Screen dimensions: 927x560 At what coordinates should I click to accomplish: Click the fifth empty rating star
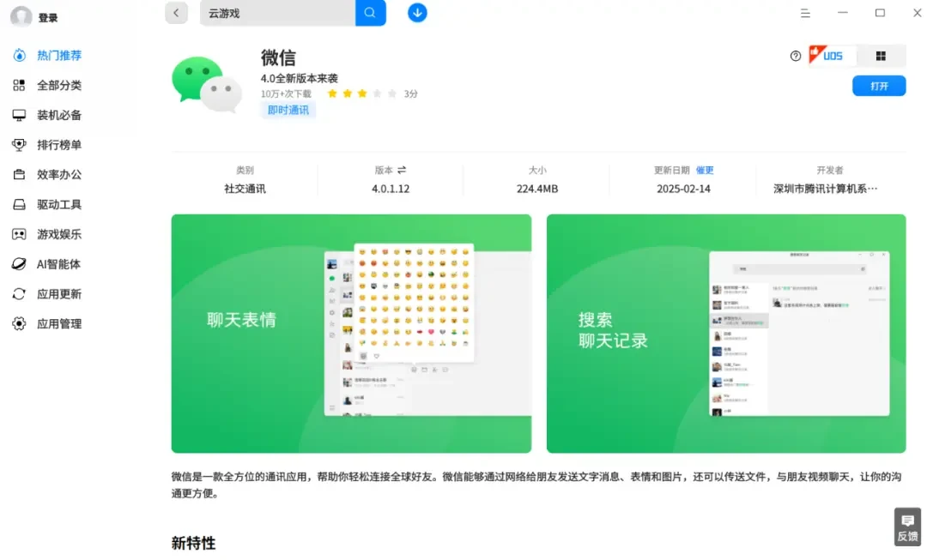click(392, 93)
